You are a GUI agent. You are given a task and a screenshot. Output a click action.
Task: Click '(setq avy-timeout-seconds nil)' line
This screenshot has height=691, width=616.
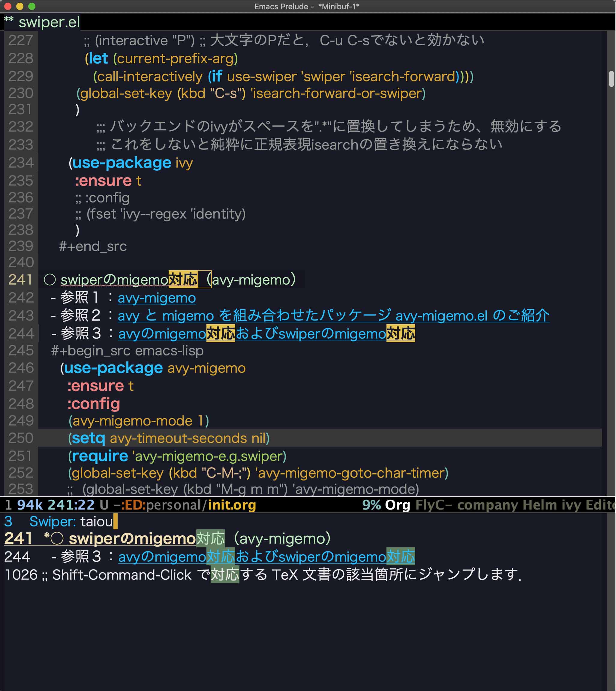(169, 438)
